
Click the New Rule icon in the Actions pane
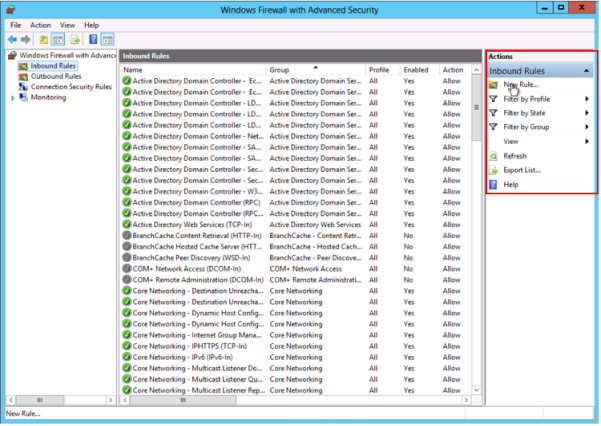[x=493, y=85]
